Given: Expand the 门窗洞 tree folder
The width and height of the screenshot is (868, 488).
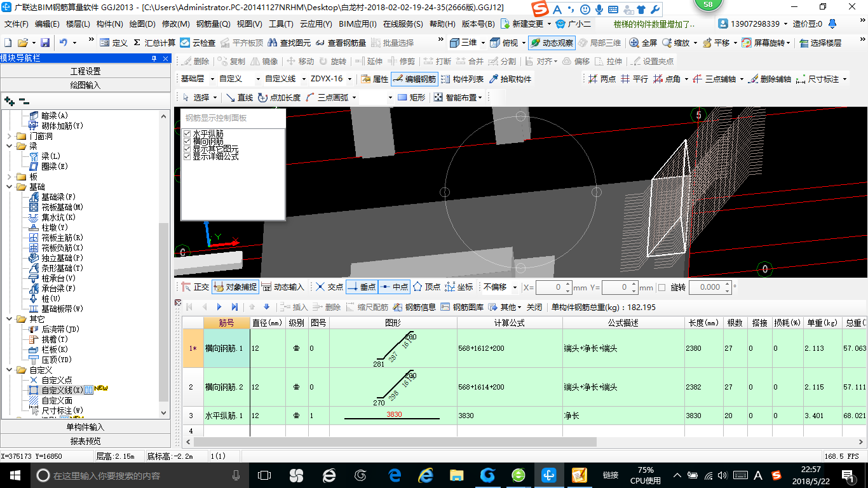Looking at the screenshot, I should pyautogui.click(x=10, y=136).
